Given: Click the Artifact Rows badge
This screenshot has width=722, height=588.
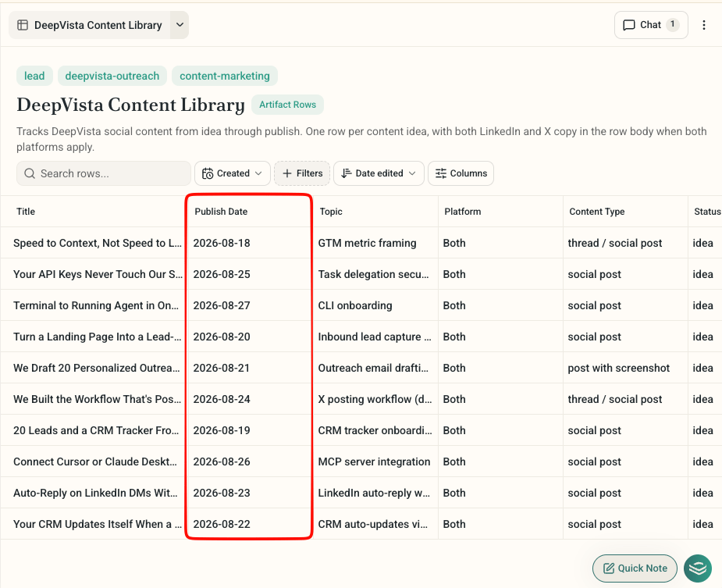Looking at the screenshot, I should 287,105.
